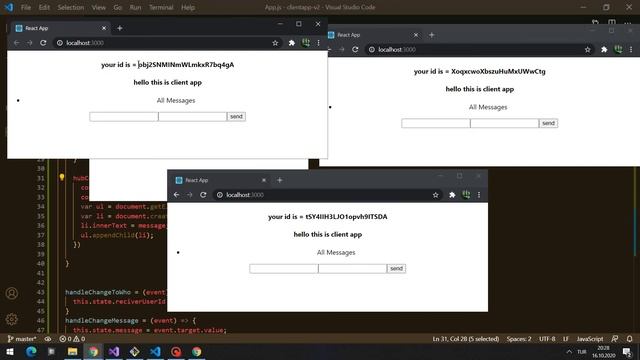The height and width of the screenshot is (360, 640).
Task: Open Windows action center notification icon
Action: tap(627, 351)
